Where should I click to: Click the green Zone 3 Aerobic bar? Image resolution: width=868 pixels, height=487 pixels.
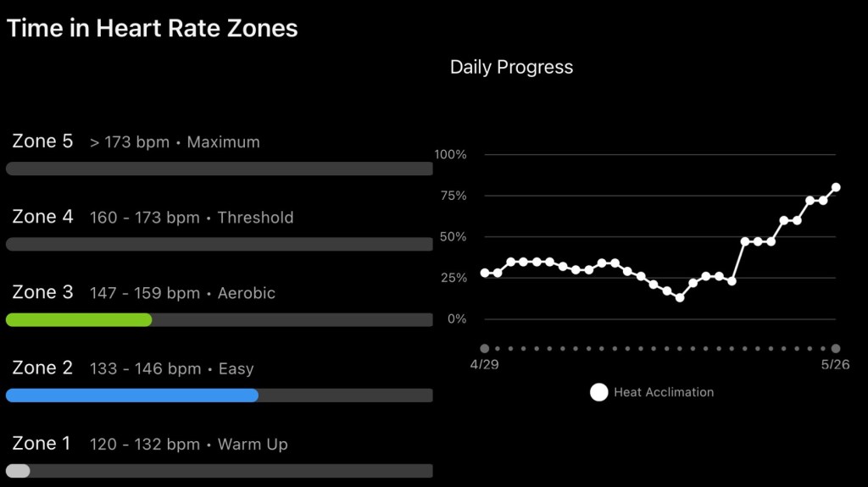(79, 320)
